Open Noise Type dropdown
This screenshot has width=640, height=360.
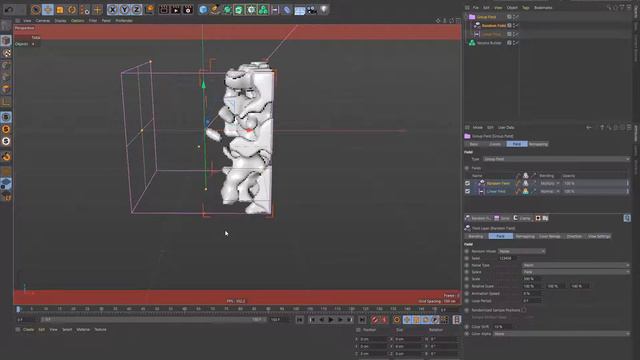[x=576, y=265]
